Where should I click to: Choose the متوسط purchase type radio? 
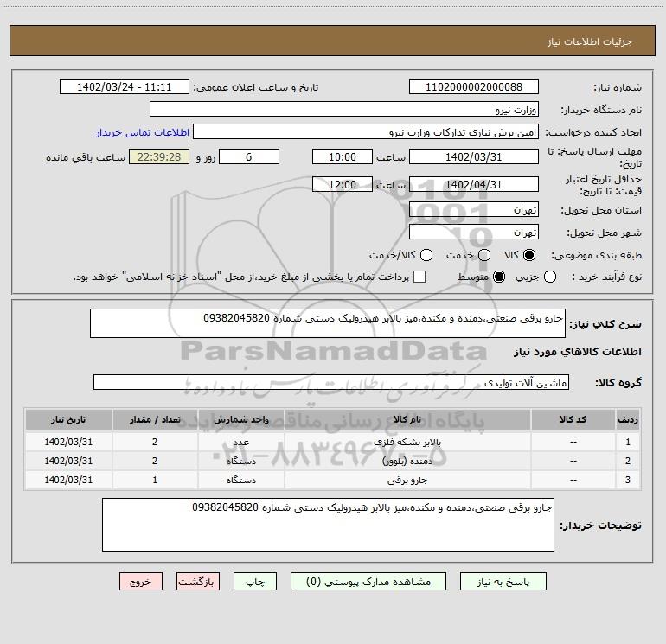(x=499, y=277)
